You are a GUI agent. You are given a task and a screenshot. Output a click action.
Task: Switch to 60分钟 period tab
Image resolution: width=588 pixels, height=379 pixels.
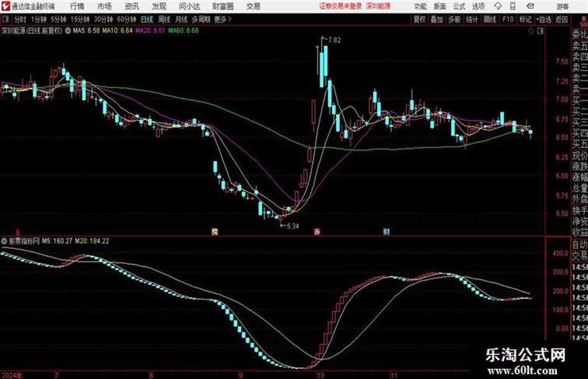(x=126, y=19)
